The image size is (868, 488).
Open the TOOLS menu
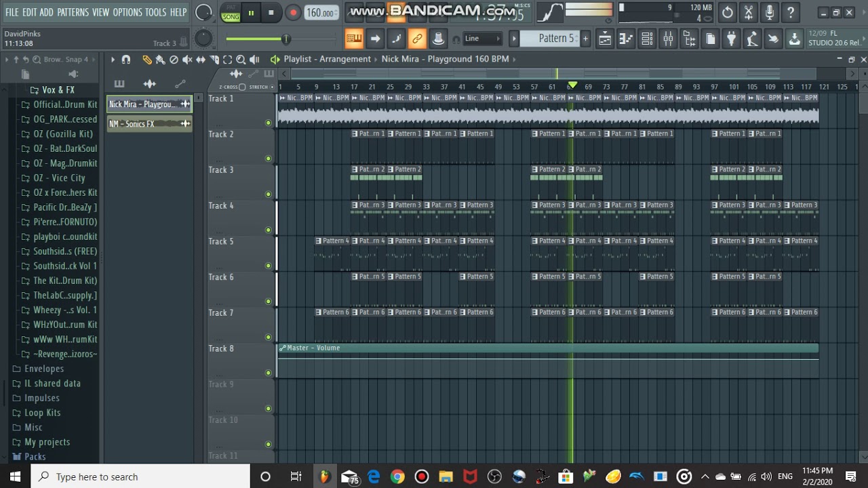(x=155, y=12)
